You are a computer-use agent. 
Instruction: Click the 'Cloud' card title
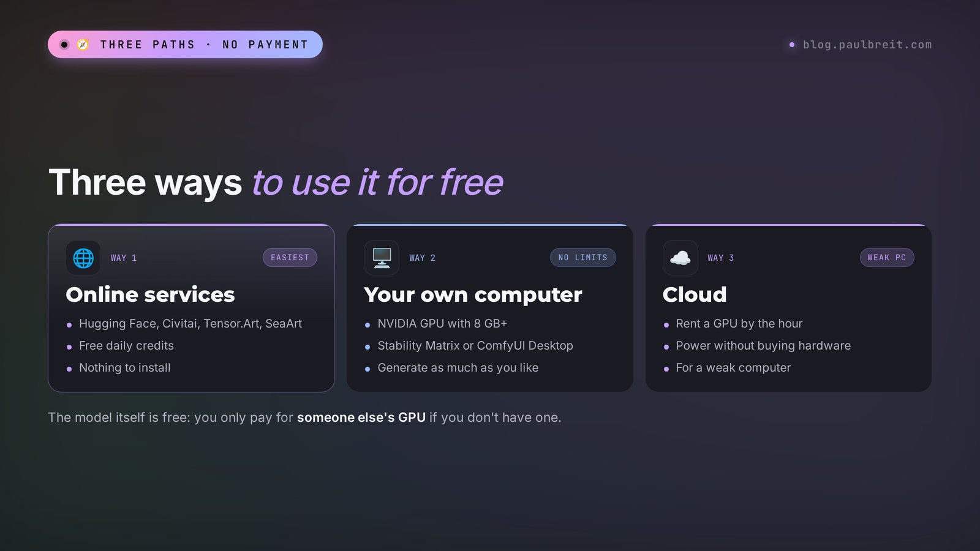(x=695, y=294)
